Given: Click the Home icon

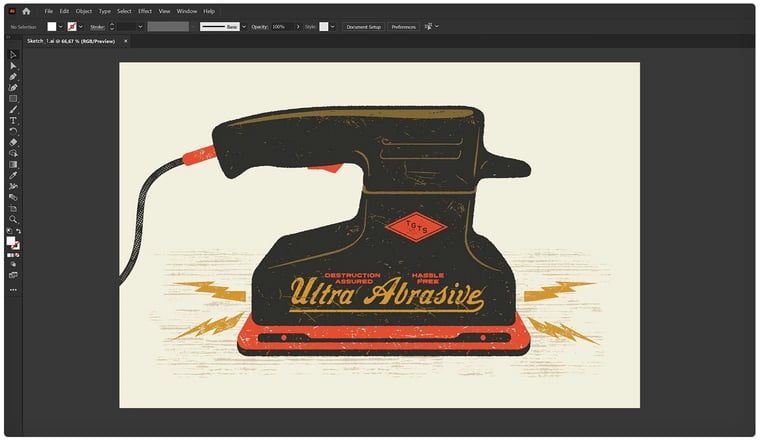Looking at the screenshot, I should (x=26, y=11).
